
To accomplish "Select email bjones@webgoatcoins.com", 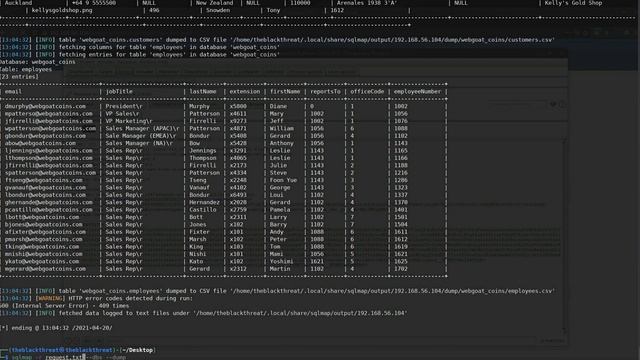I will coord(44,224).
